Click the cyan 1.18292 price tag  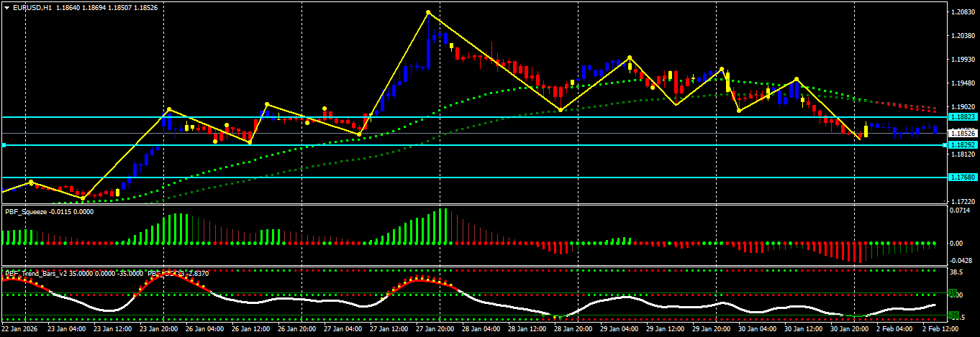tap(962, 145)
